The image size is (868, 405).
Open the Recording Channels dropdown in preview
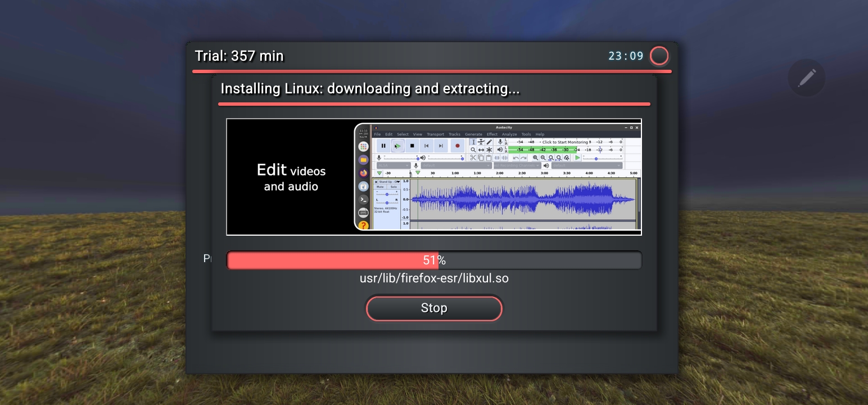pyautogui.click(x=517, y=165)
